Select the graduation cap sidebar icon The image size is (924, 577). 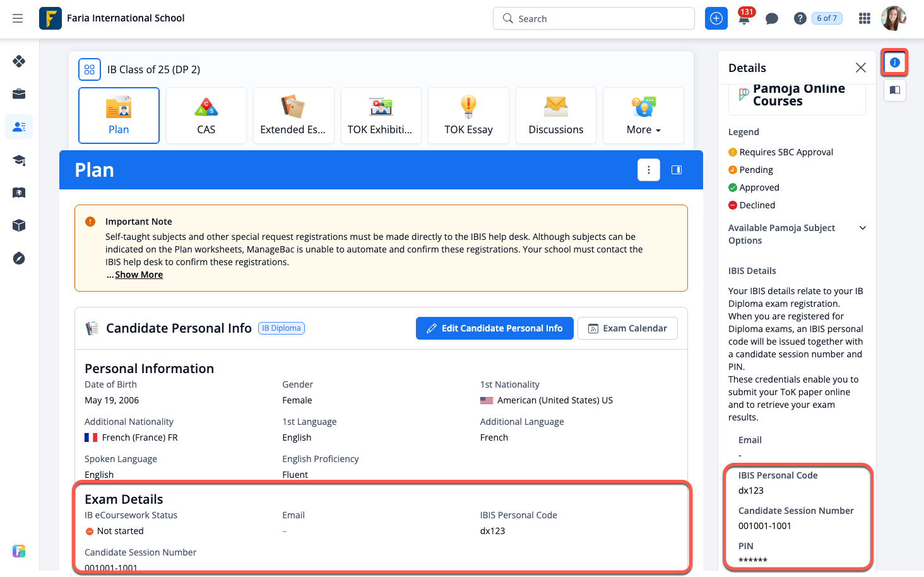tap(19, 160)
